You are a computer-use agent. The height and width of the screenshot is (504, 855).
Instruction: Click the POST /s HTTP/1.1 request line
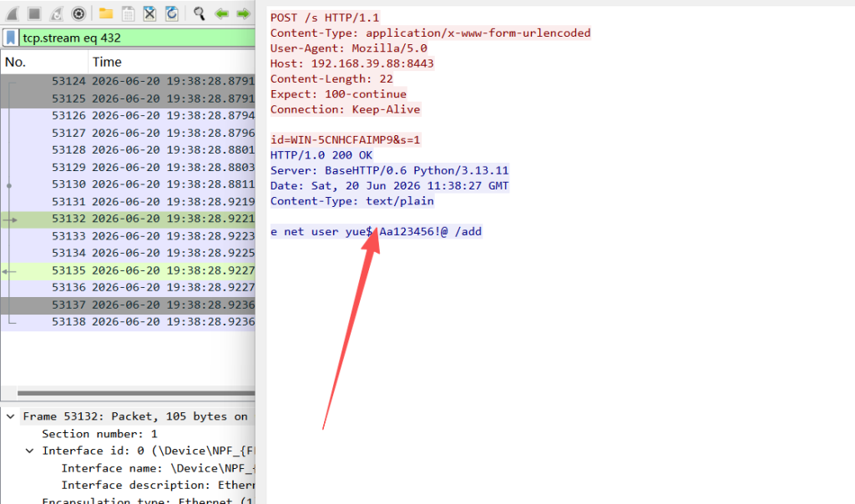(x=325, y=18)
